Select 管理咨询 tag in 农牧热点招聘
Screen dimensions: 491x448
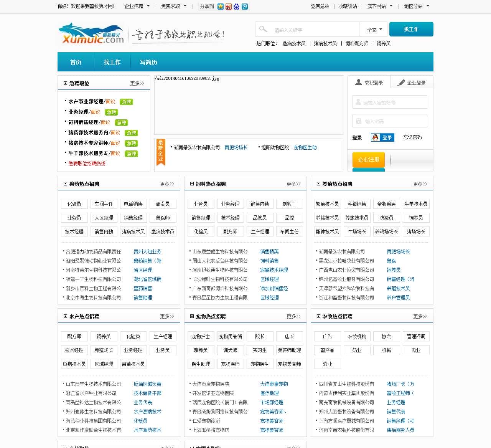416,336
